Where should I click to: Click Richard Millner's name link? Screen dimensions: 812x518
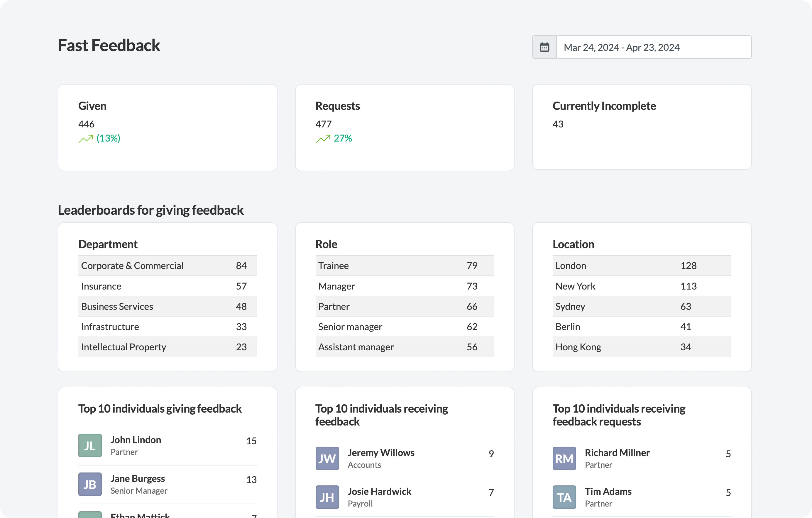(617, 453)
